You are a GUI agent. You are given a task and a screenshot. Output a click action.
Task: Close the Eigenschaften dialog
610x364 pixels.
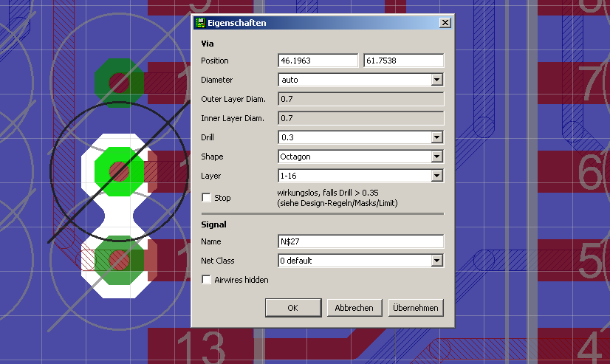pyautogui.click(x=445, y=23)
